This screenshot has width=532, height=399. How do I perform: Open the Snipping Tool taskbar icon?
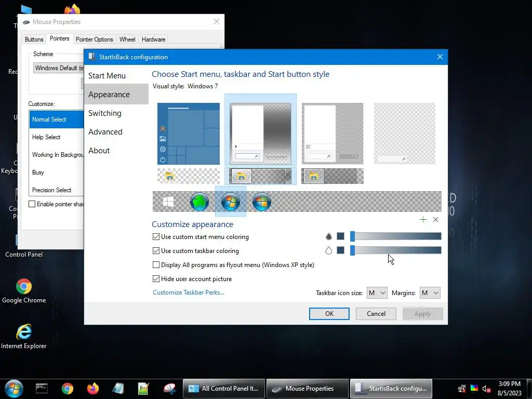[x=169, y=389]
